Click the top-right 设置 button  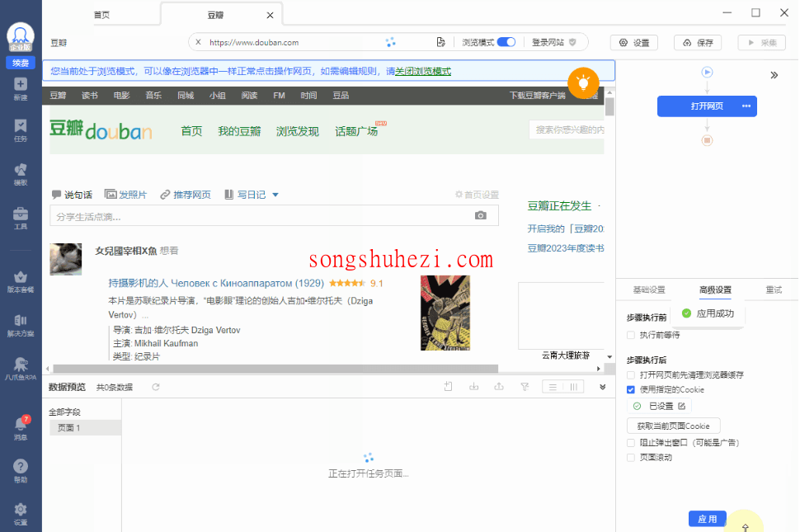tap(634, 43)
